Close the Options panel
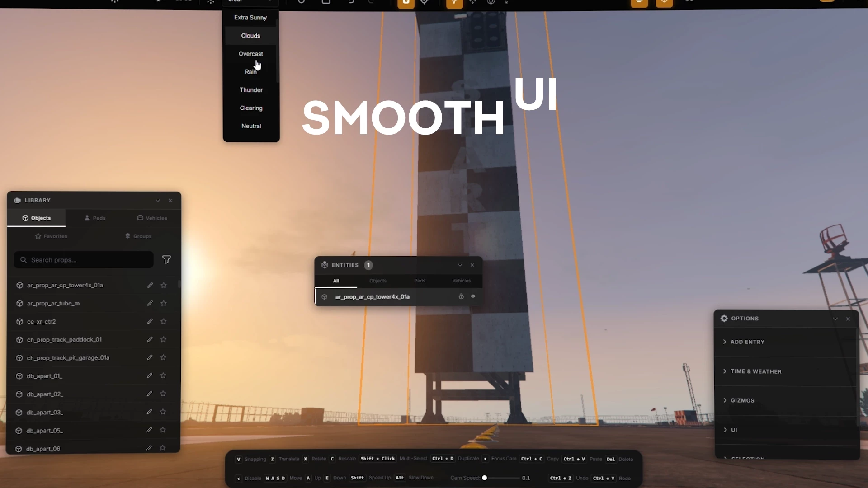Viewport: 868px width, 488px height. (848, 319)
